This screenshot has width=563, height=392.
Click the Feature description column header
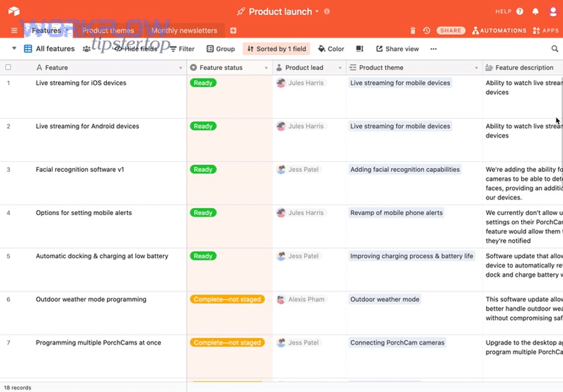tap(523, 68)
